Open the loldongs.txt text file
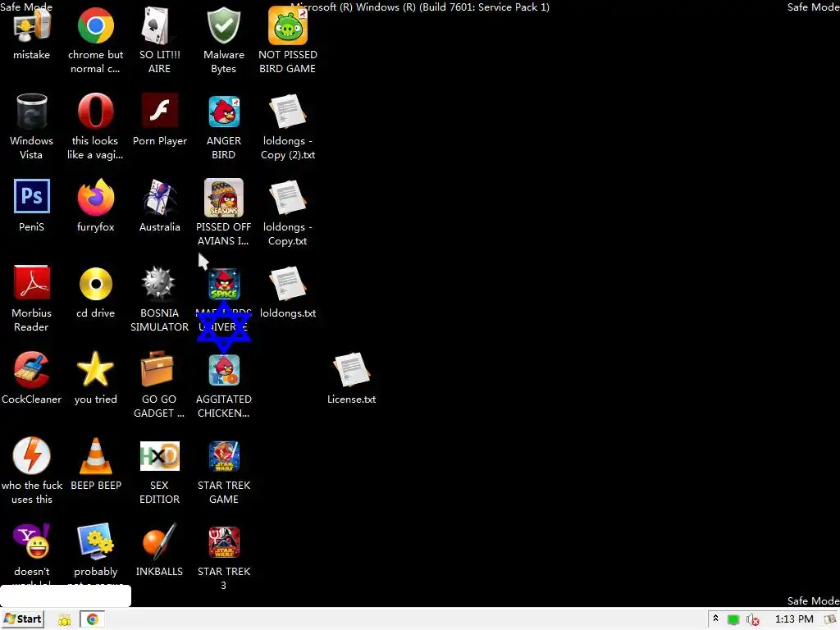Image resolution: width=840 pixels, height=630 pixels. pyautogui.click(x=288, y=283)
